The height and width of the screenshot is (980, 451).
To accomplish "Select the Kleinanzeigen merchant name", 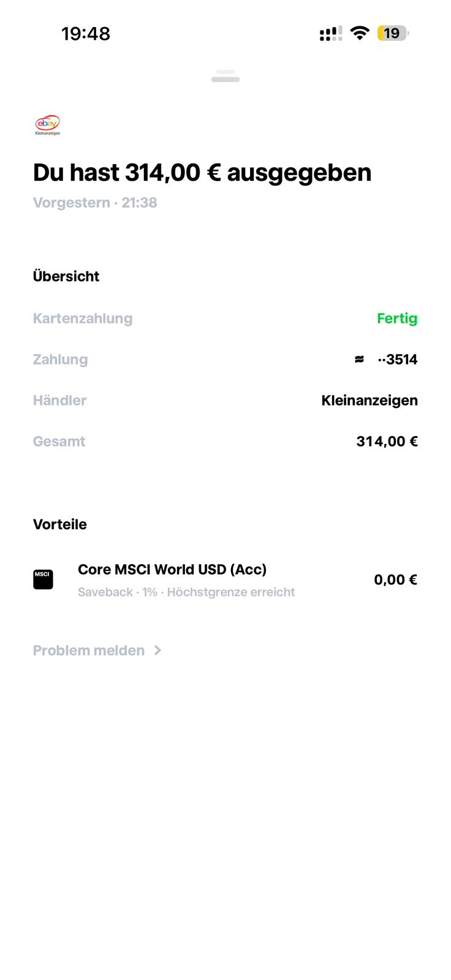I will click(370, 401).
